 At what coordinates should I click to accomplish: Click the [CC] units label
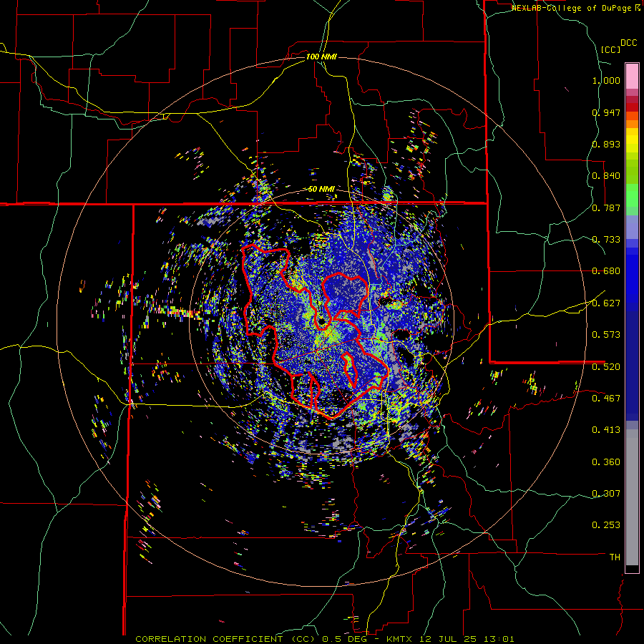point(610,49)
